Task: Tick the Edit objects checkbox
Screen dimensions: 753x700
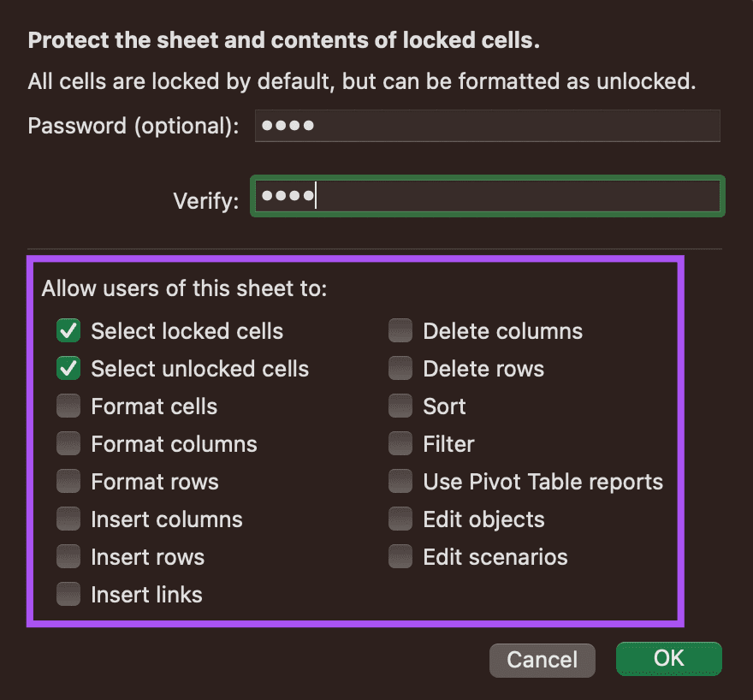Action: click(x=400, y=519)
